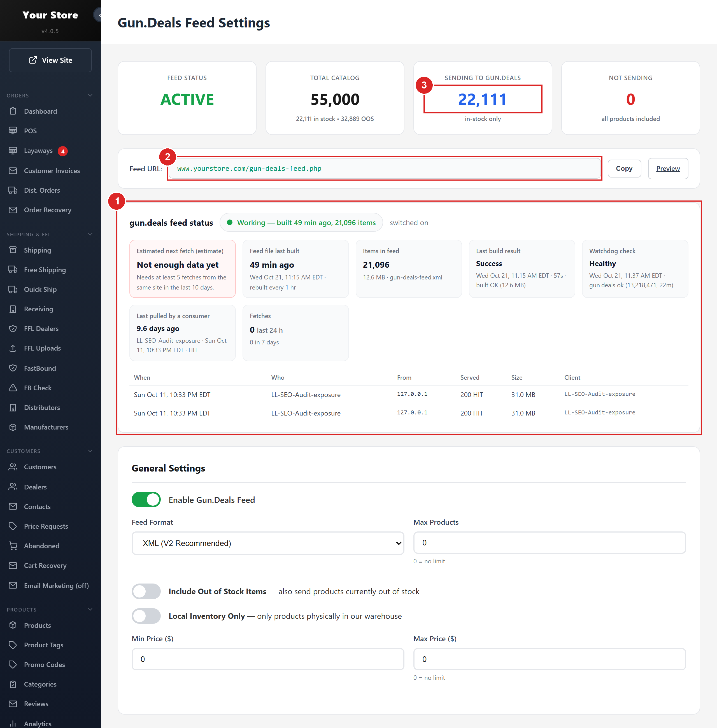Click the Products cube icon
717x728 pixels.
tap(13, 625)
